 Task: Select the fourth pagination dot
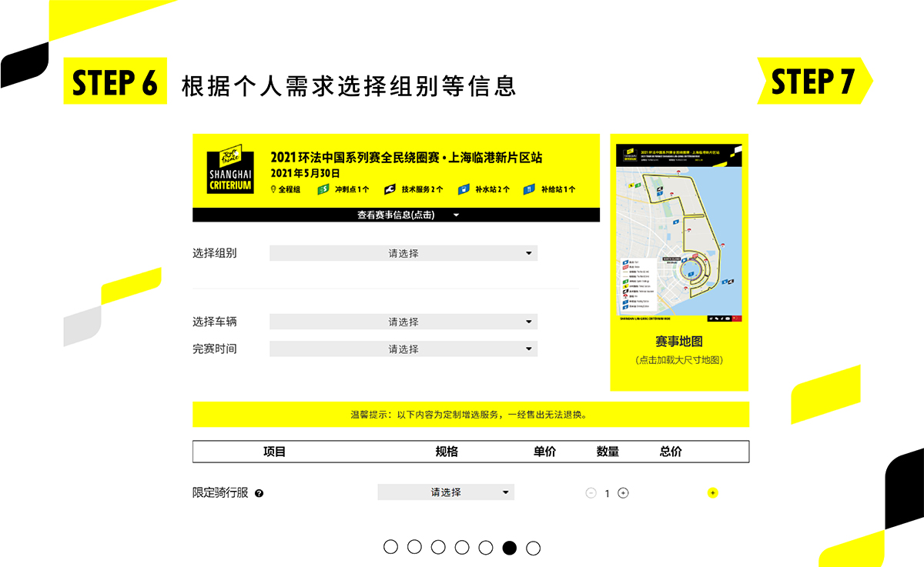point(462,547)
